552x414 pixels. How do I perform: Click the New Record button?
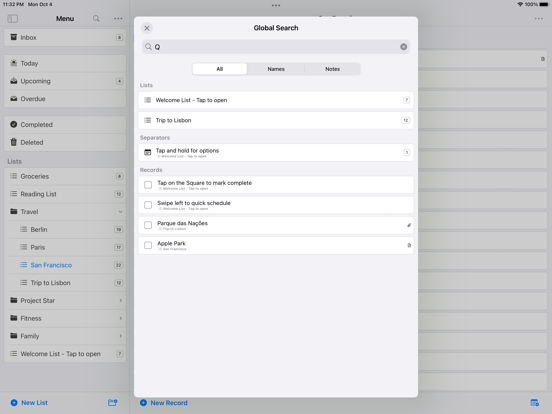164,403
